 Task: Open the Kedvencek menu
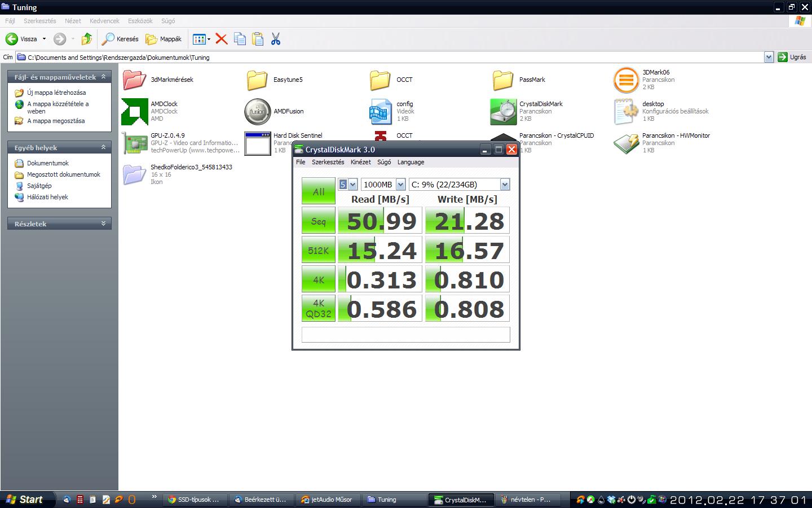104,21
